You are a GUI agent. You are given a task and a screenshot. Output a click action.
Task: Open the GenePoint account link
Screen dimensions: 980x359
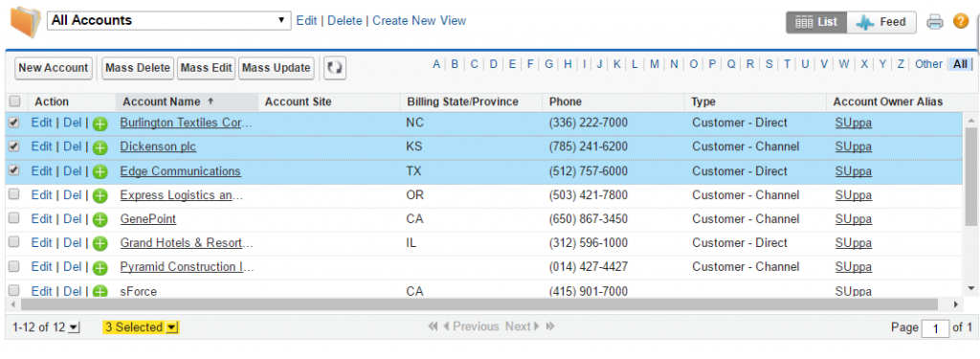pos(148,219)
